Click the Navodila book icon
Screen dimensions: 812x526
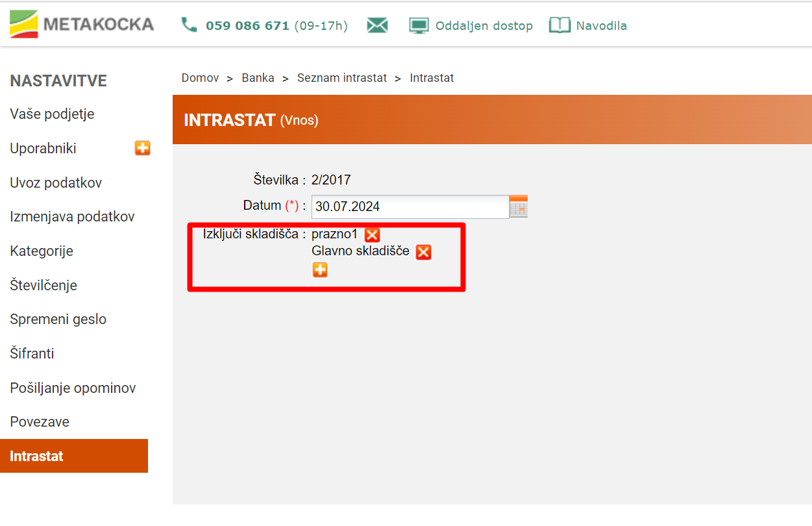point(559,25)
